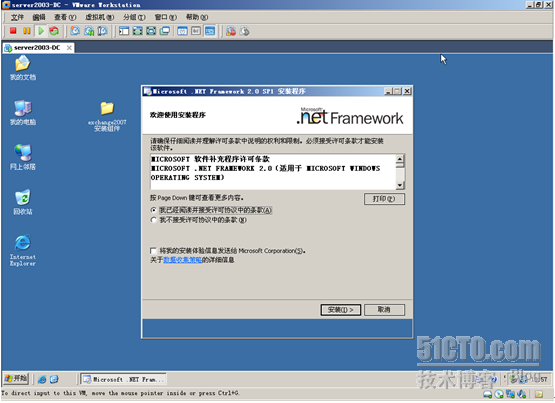Check send setup experience to Microsoft box
This screenshot has height=403, width=555.
(153, 251)
